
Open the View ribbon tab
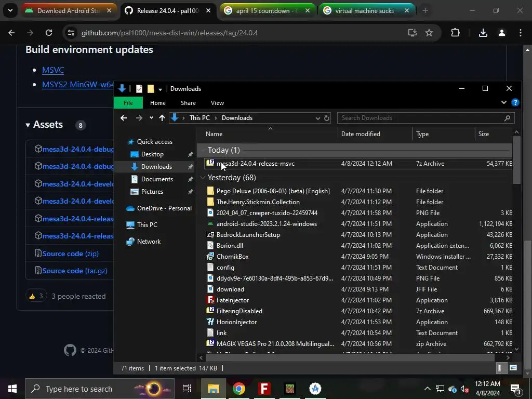click(217, 103)
